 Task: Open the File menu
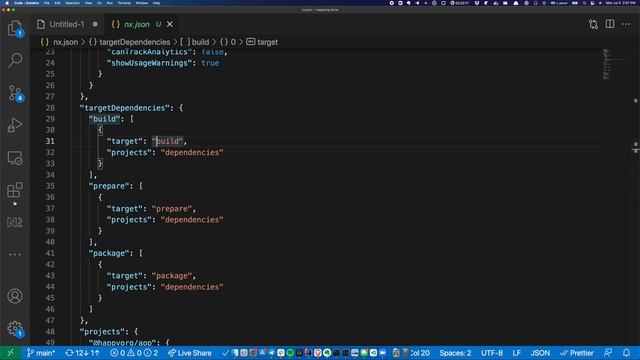pyautogui.click(x=47, y=3)
